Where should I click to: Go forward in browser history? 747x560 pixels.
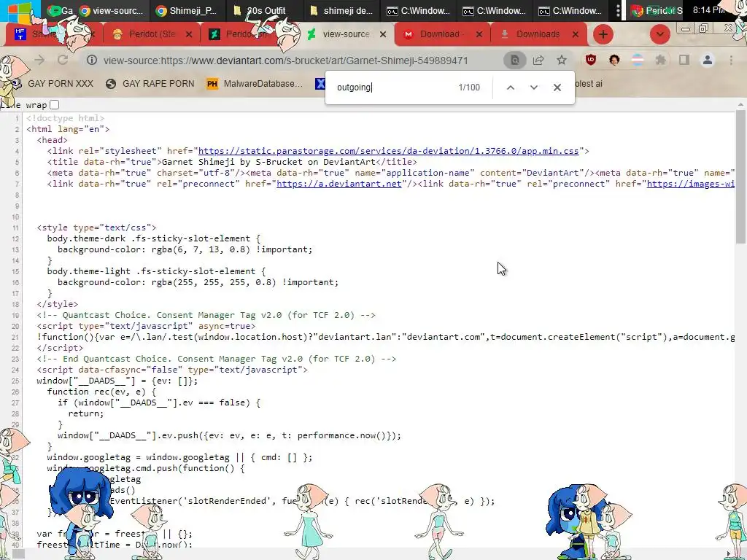tap(39, 60)
